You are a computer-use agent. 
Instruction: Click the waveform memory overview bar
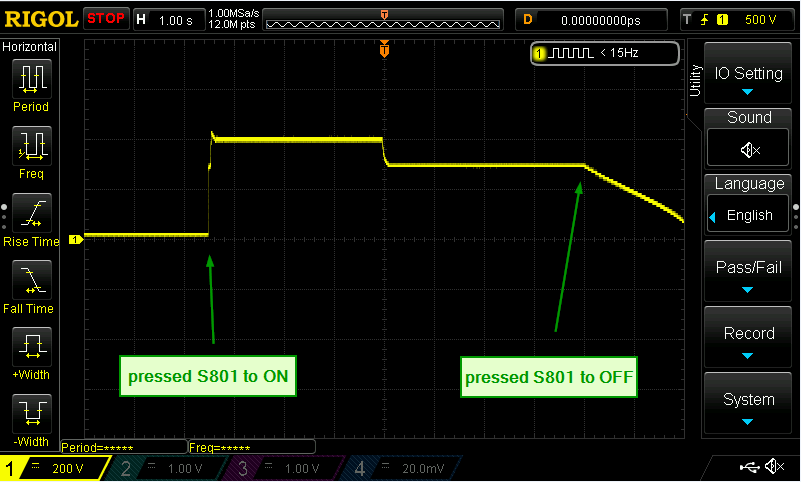383,20
